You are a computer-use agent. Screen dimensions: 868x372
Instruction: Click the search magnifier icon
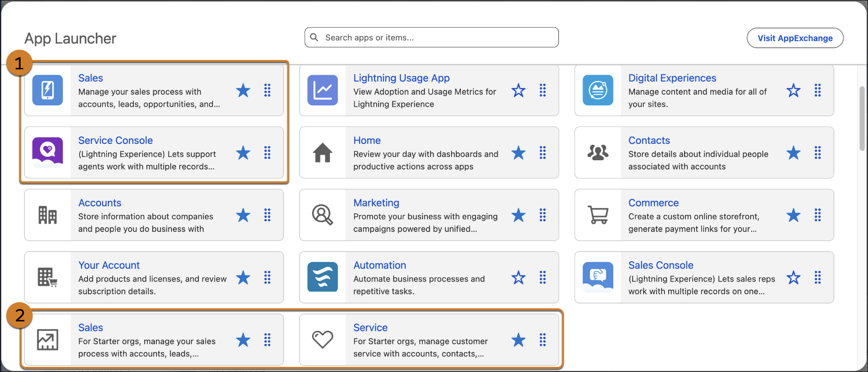(314, 37)
